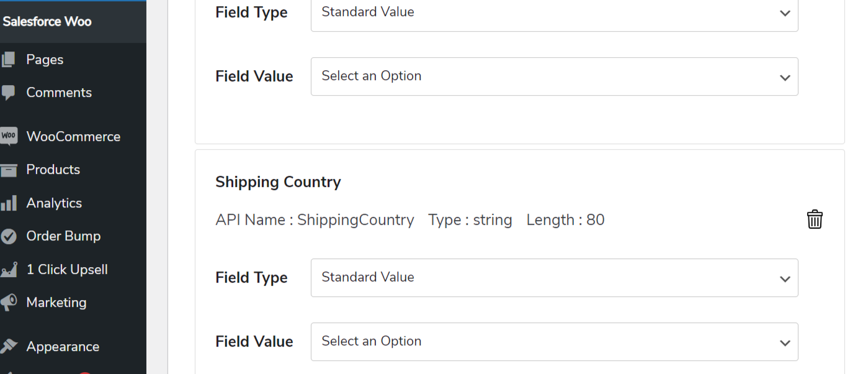Click the chevron arrow of Shipping Country's Field Value
Screen dimensions: 868x374
click(785, 343)
